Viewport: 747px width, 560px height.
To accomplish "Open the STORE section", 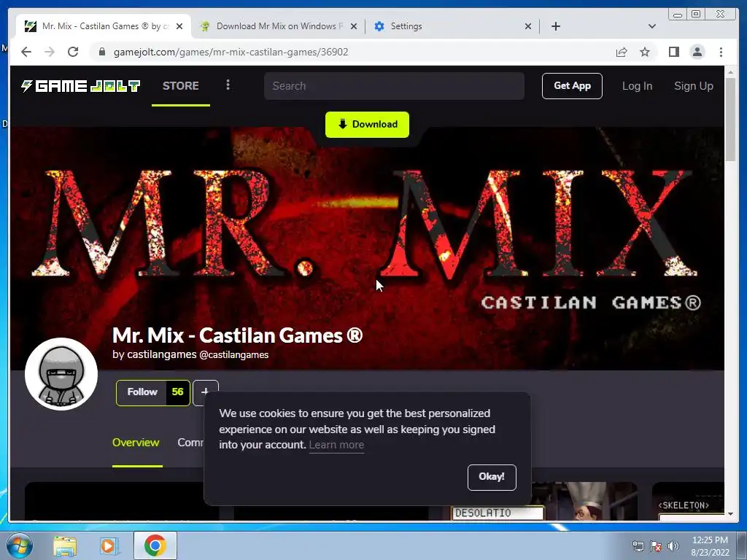I will click(x=181, y=86).
